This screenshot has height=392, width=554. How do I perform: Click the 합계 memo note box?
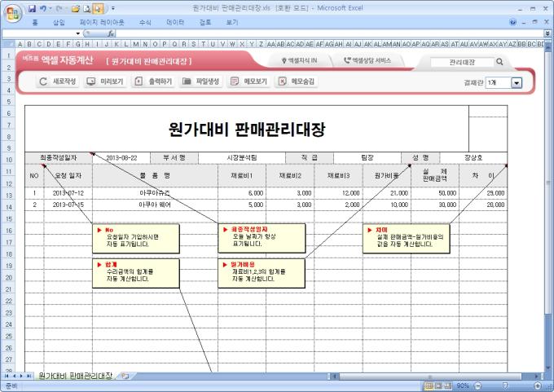(136, 273)
